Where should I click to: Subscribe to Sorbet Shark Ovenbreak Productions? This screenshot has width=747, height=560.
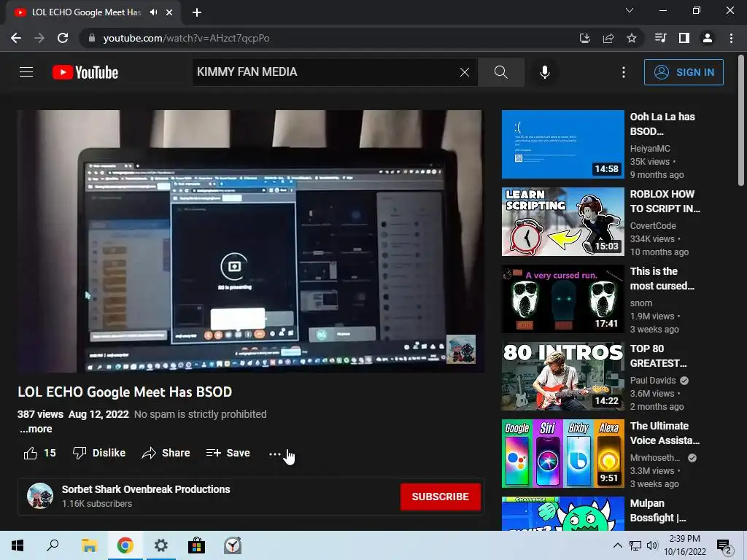click(x=440, y=497)
